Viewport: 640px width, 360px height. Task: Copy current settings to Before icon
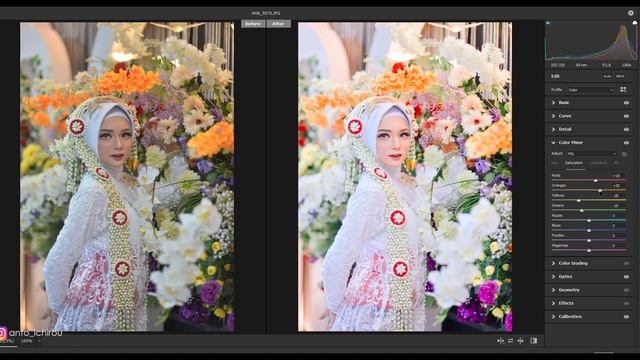click(x=500, y=340)
